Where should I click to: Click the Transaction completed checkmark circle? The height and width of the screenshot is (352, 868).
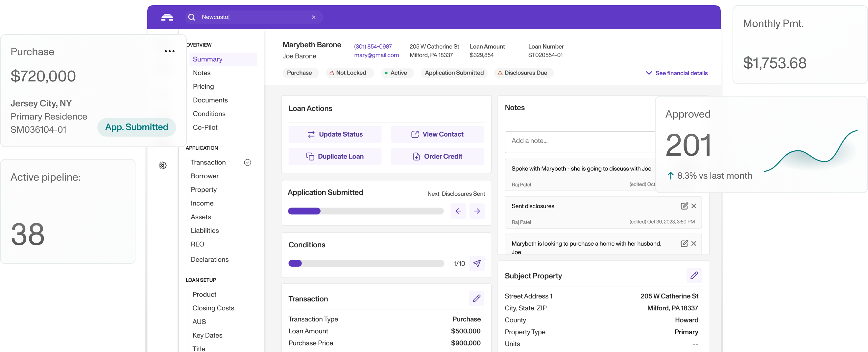click(x=247, y=163)
